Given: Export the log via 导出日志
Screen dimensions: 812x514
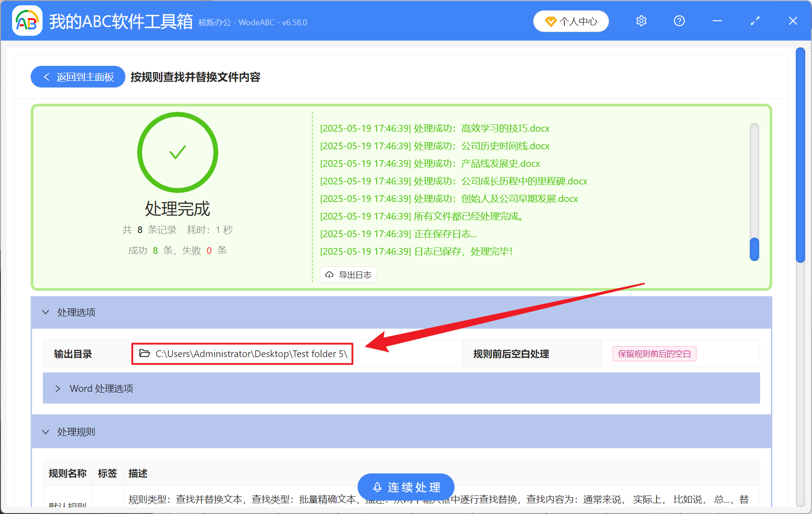Looking at the screenshot, I should coord(348,275).
